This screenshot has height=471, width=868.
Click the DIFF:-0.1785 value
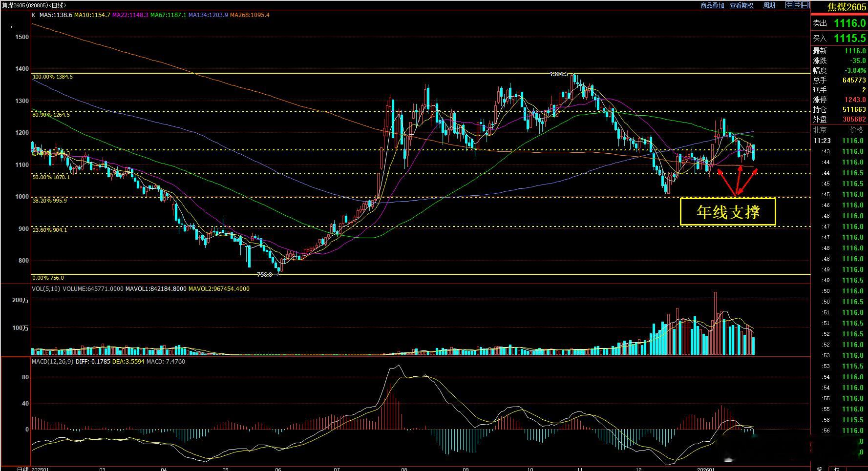[93, 362]
